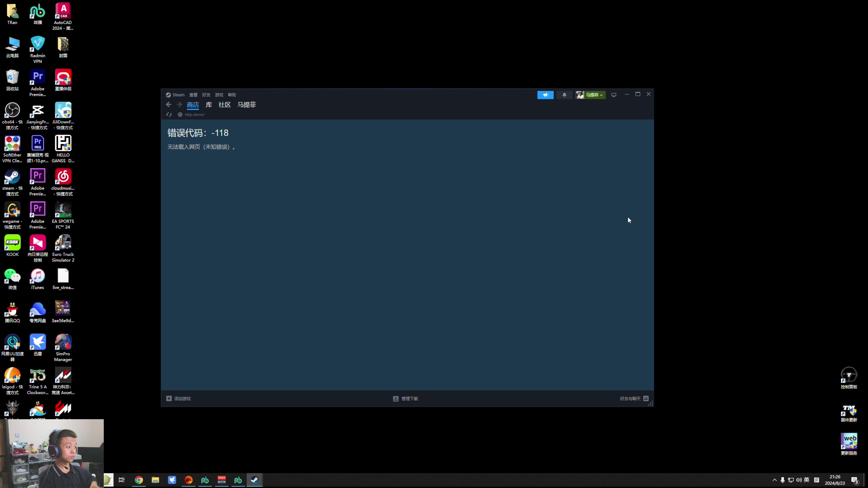This screenshot has width=868, height=488.
Task: Select the JianyingPro shortcut icon
Action: click(x=38, y=116)
